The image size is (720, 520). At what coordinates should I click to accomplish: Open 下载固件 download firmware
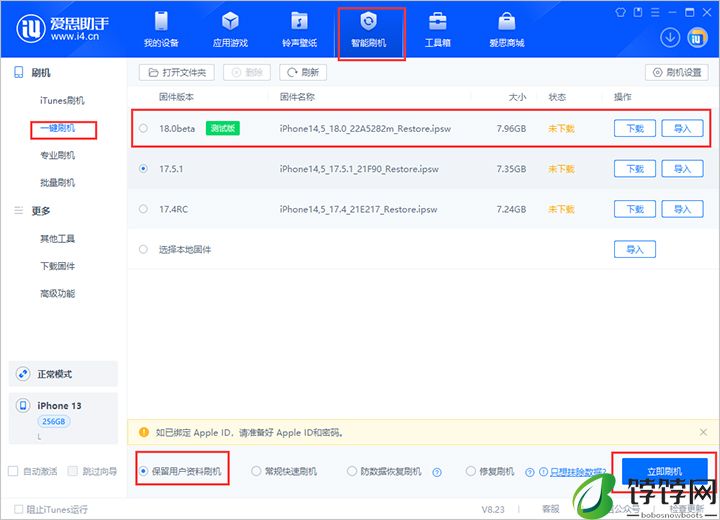57,266
